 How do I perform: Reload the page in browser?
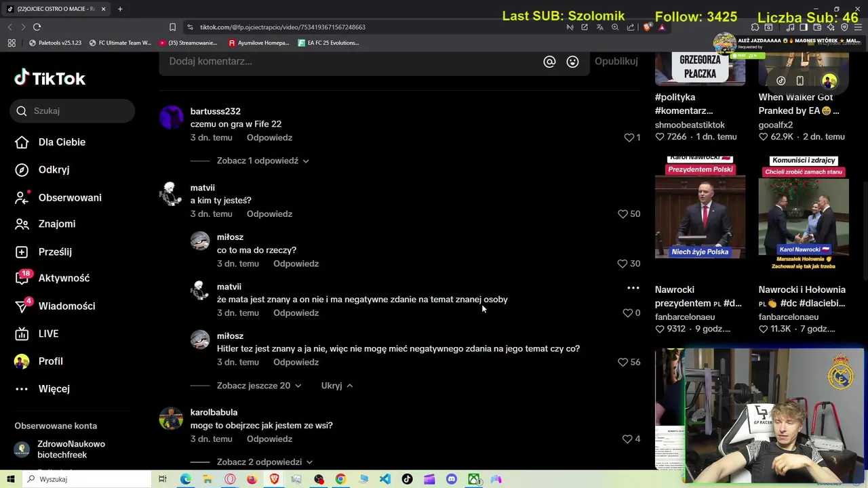click(x=37, y=27)
